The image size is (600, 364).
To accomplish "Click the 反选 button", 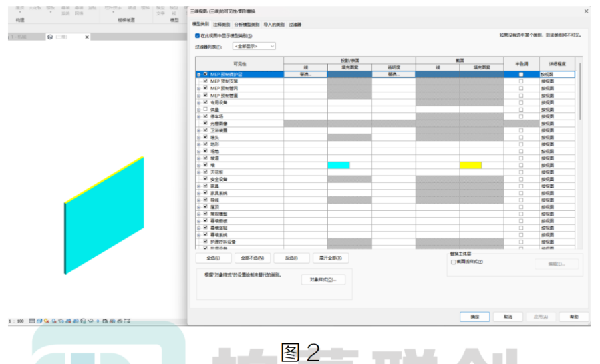I will click(291, 258).
